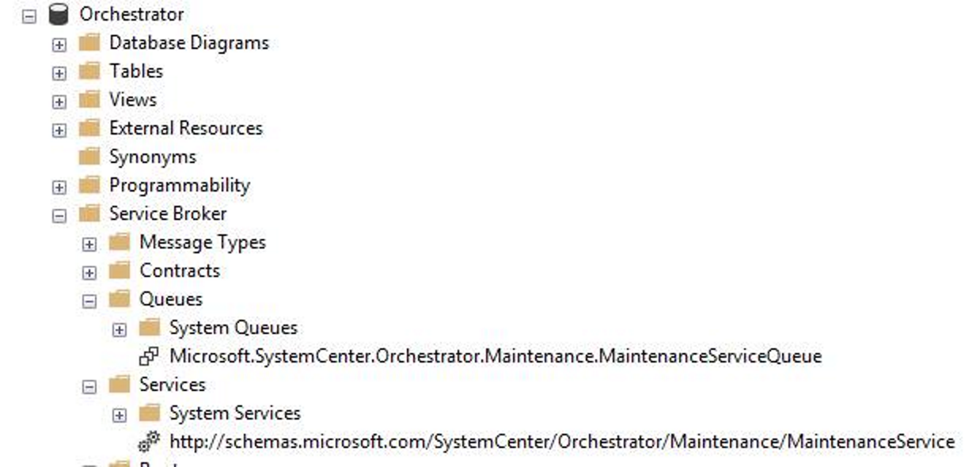Expand the Message Types node
The height and width of the screenshot is (467, 980).
89,245
